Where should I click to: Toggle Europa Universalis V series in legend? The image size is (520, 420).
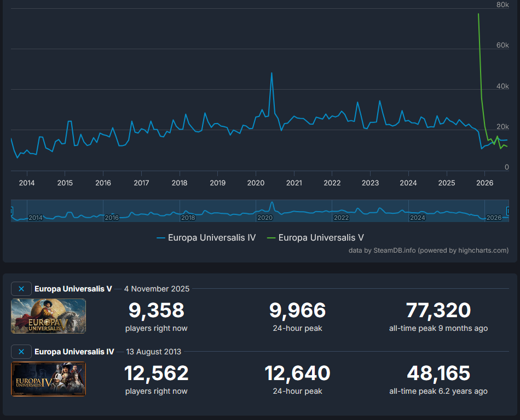click(315, 238)
